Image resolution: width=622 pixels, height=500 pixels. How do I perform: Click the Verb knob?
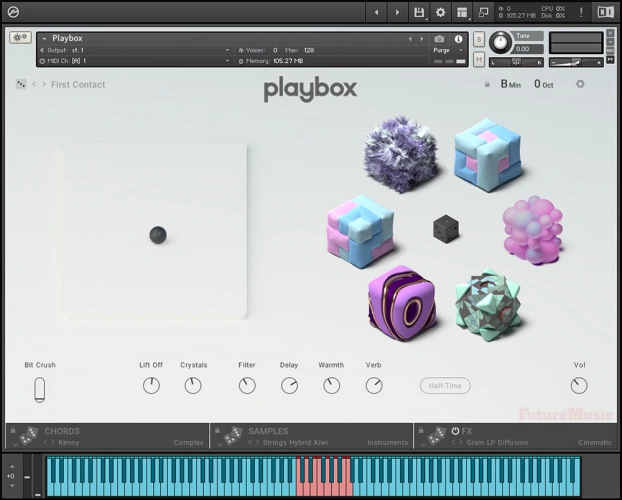[374, 386]
